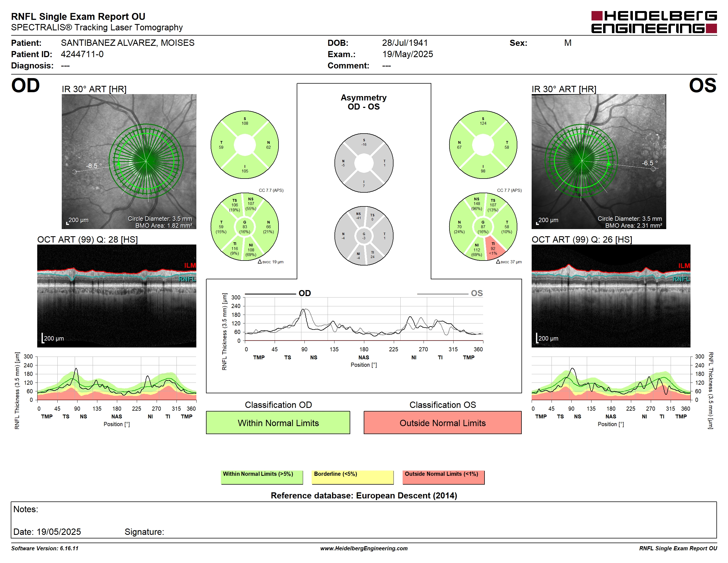The image size is (728, 563).
Task: Click the OS BMOC 37 µm delta label
Action: click(509, 262)
